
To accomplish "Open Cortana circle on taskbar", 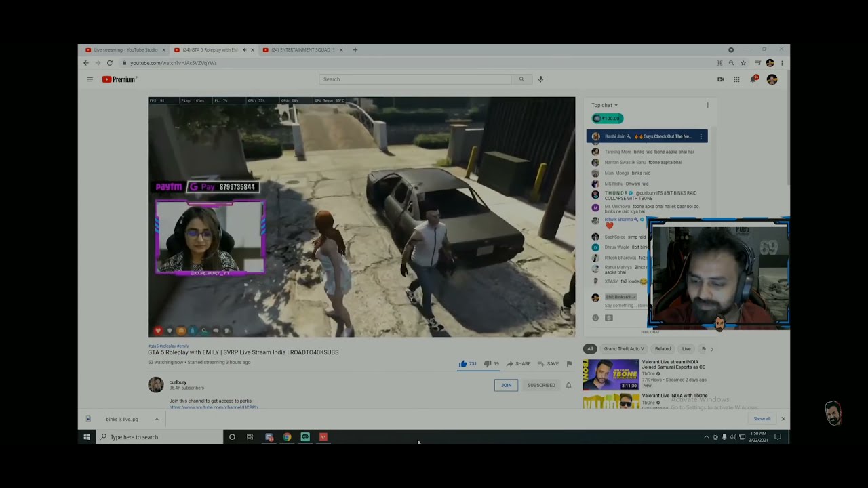I will pos(232,437).
